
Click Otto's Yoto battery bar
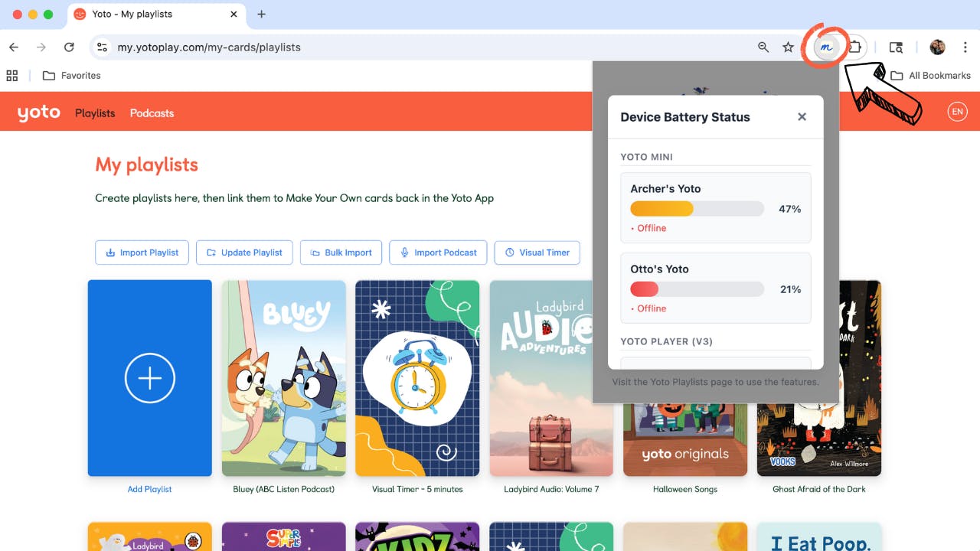click(x=697, y=289)
